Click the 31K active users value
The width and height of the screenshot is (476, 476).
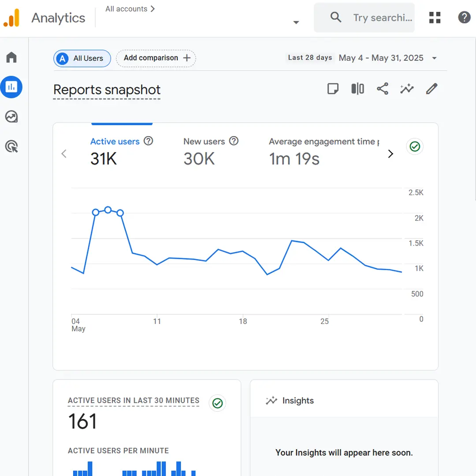[x=104, y=159]
